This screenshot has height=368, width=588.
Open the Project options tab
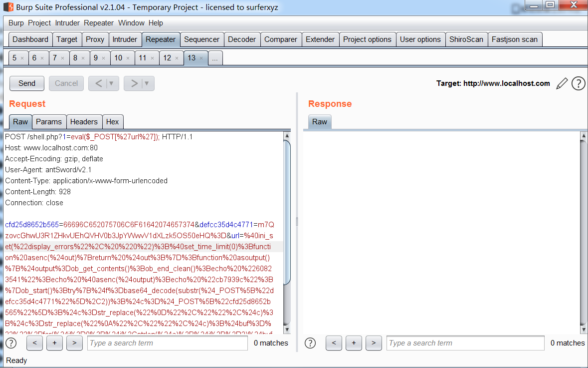367,39
